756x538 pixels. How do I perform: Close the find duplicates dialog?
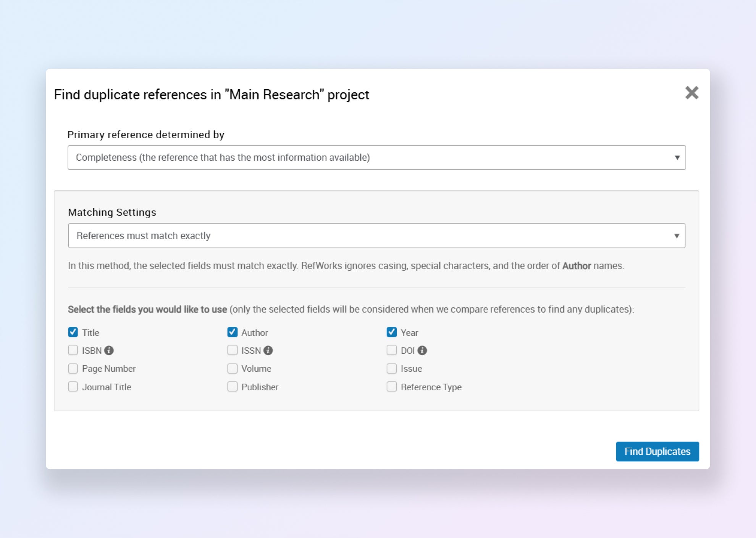coord(691,93)
